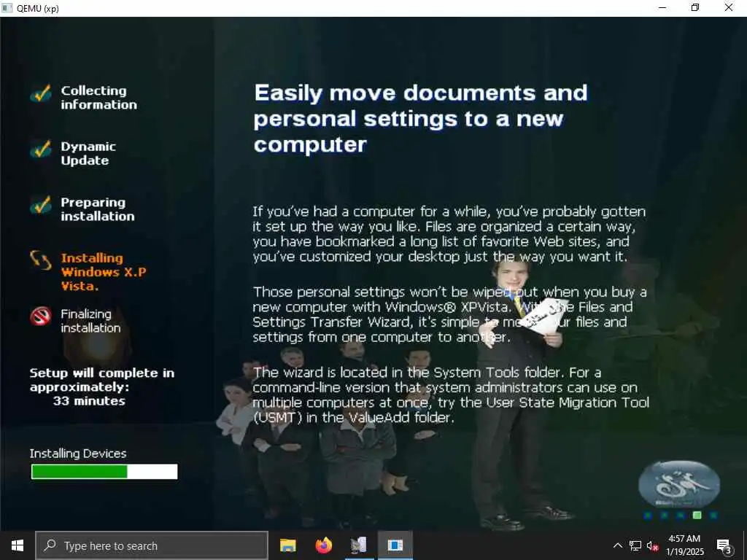Image resolution: width=747 pixels, height=560 pixels.
Task: Open the computer-tower app icon in taskbar
Action: pyautogui.click(x=359, y=545)
